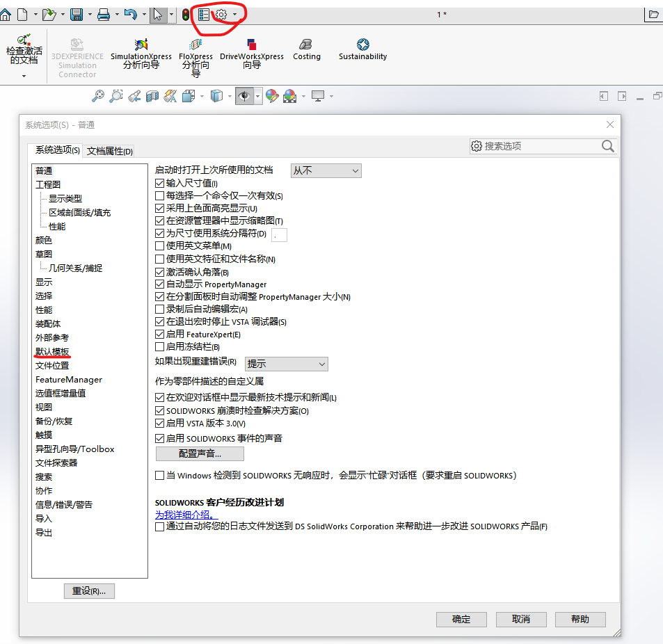Open the 启动时打开上次所使用的文档 dropdown
Screen dimensions: 663x644
point(326,170)
